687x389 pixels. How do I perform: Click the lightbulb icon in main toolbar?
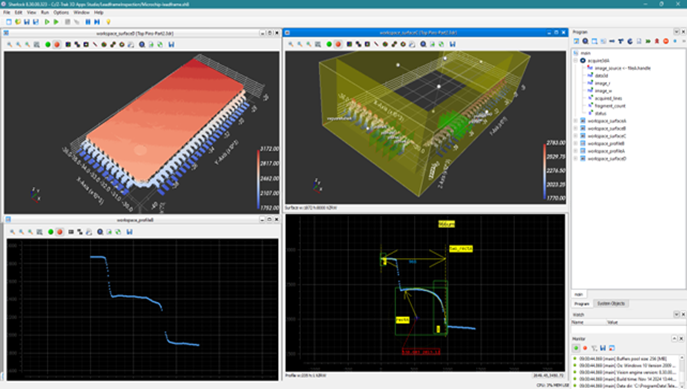tap(108, 22)
